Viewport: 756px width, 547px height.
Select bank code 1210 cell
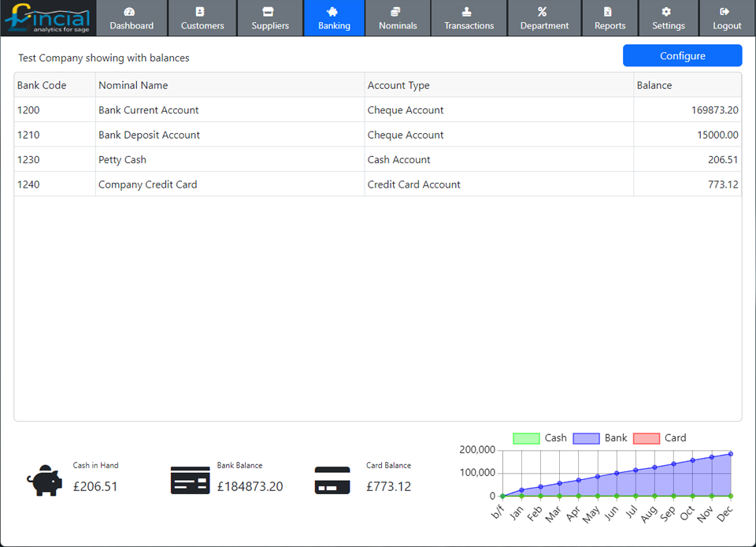pyautogui.click(x=55, y=135)
